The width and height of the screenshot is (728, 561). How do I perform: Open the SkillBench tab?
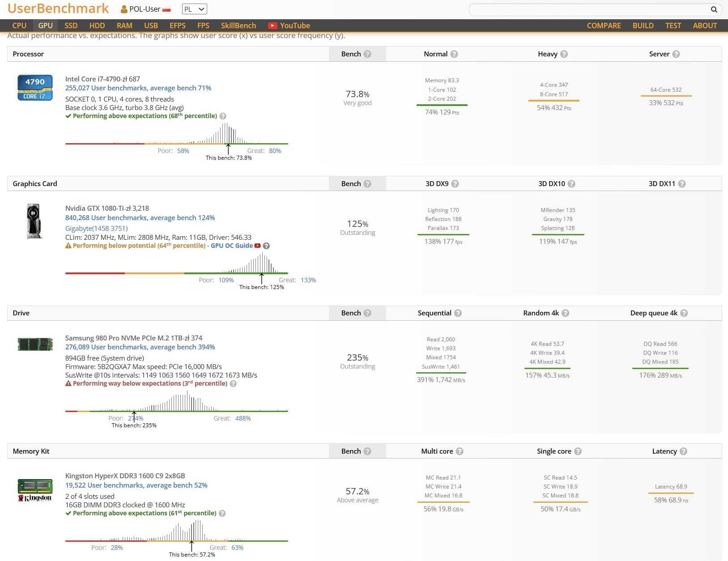(x=238, y=25)
